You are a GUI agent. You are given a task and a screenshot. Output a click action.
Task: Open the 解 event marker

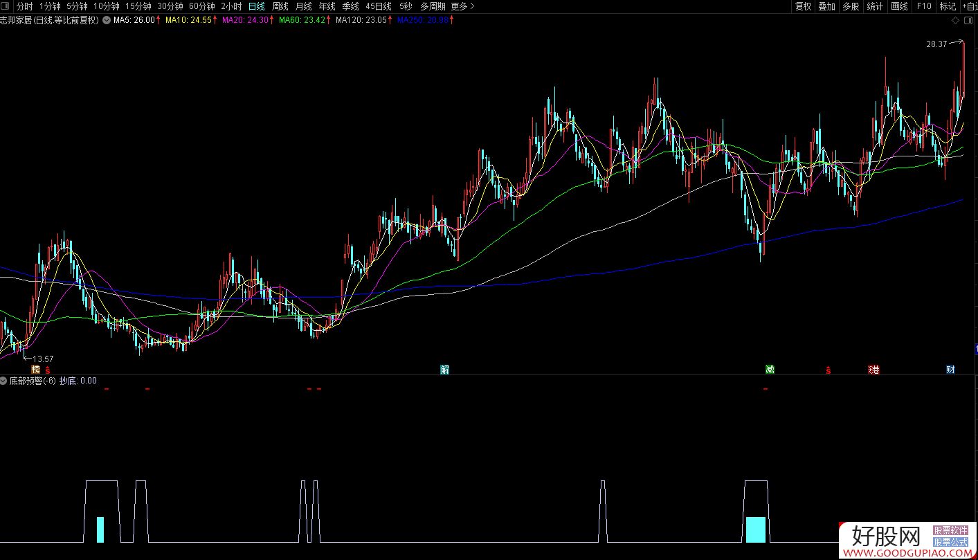coord(445,370)
